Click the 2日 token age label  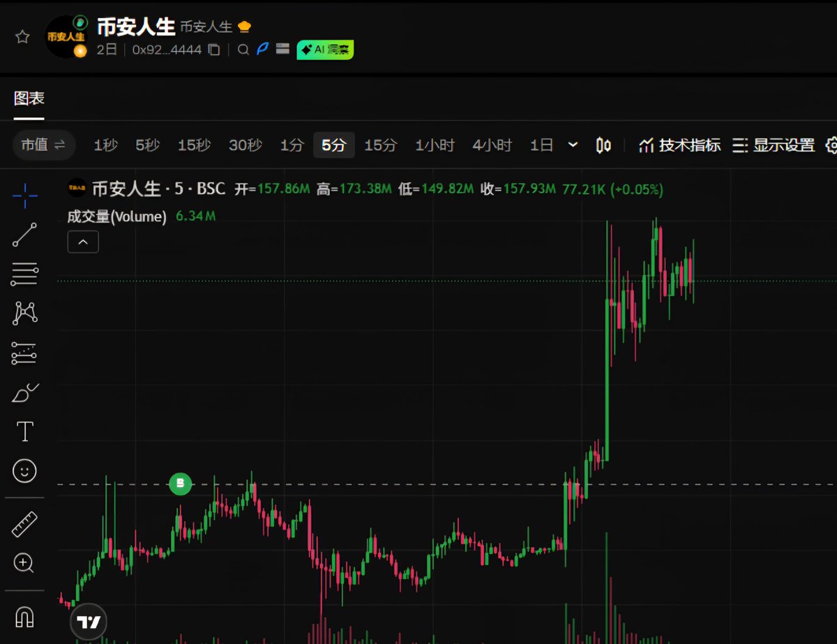[107, 50]
